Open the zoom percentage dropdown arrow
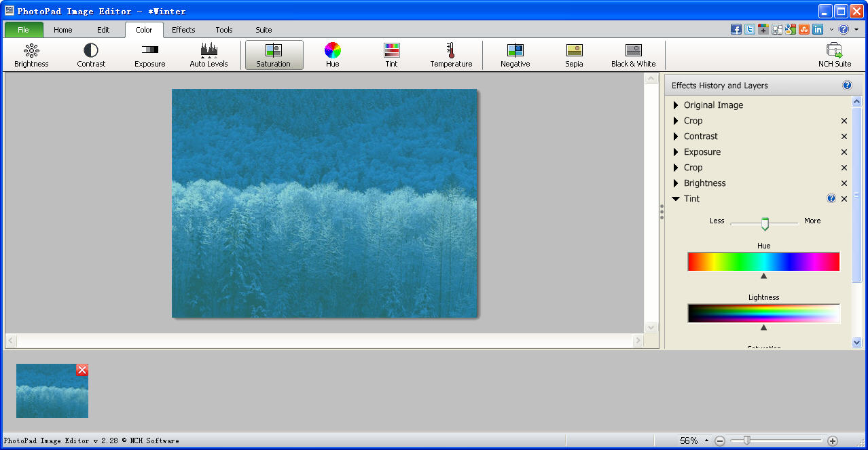This screenshot has height=450, width=868. (x=706, y=440)
